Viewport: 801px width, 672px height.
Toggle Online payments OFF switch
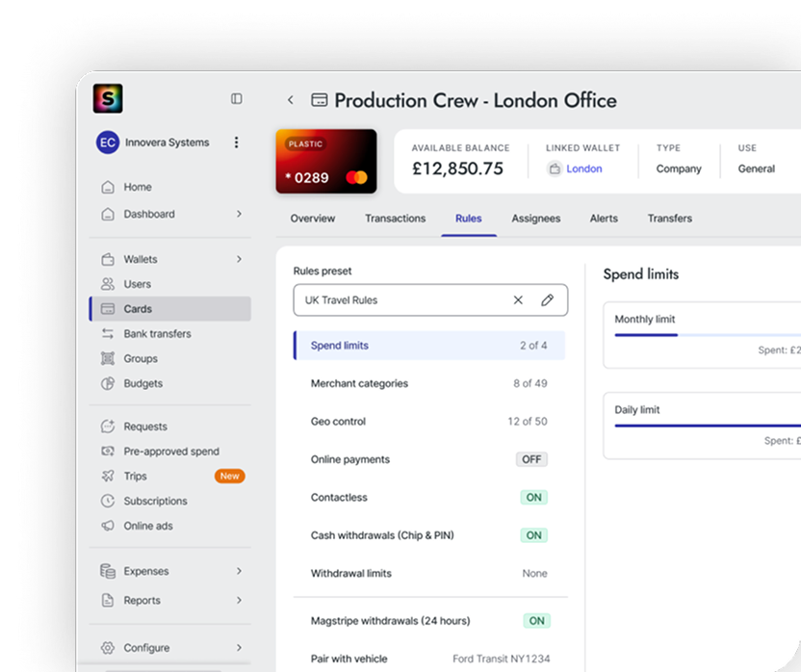[x=531, y=459]
